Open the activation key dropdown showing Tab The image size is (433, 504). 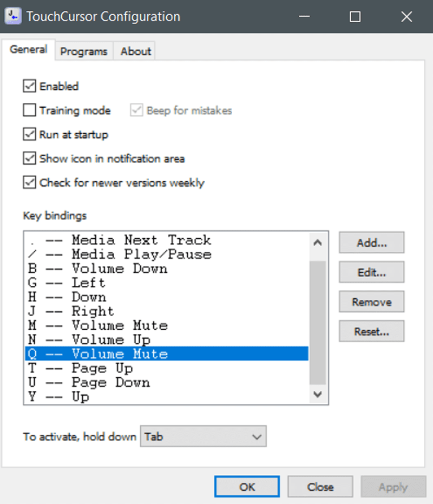[203, 436]
